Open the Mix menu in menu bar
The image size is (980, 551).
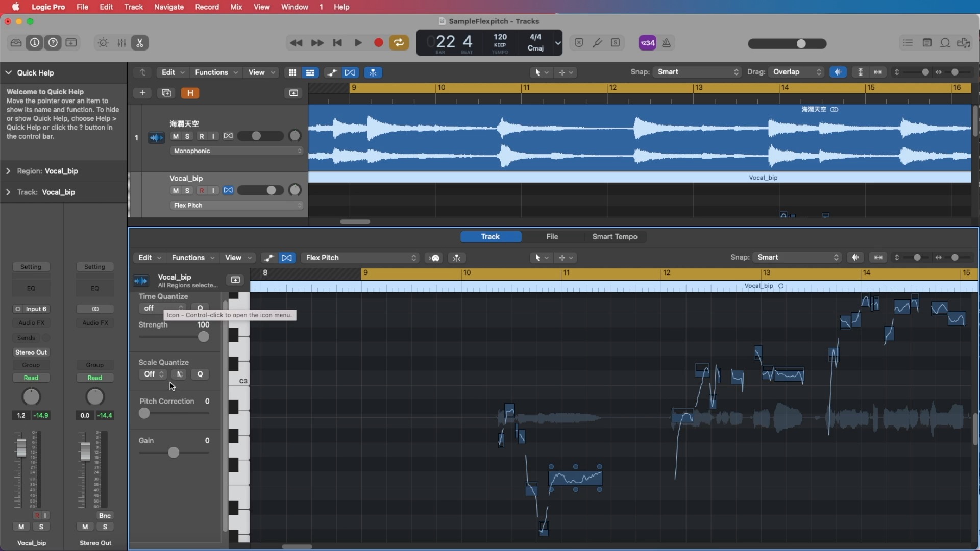coord(236,7)
